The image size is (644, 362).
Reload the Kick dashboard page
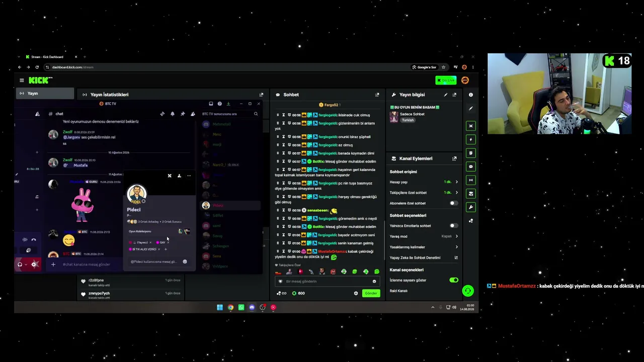pos(37,67)
